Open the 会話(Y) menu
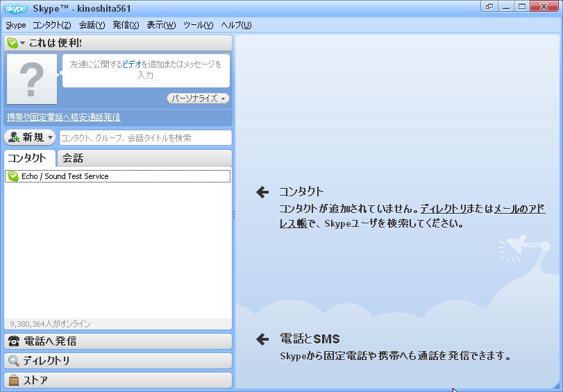This screenshot has width=563, height=392. [92, 25]
